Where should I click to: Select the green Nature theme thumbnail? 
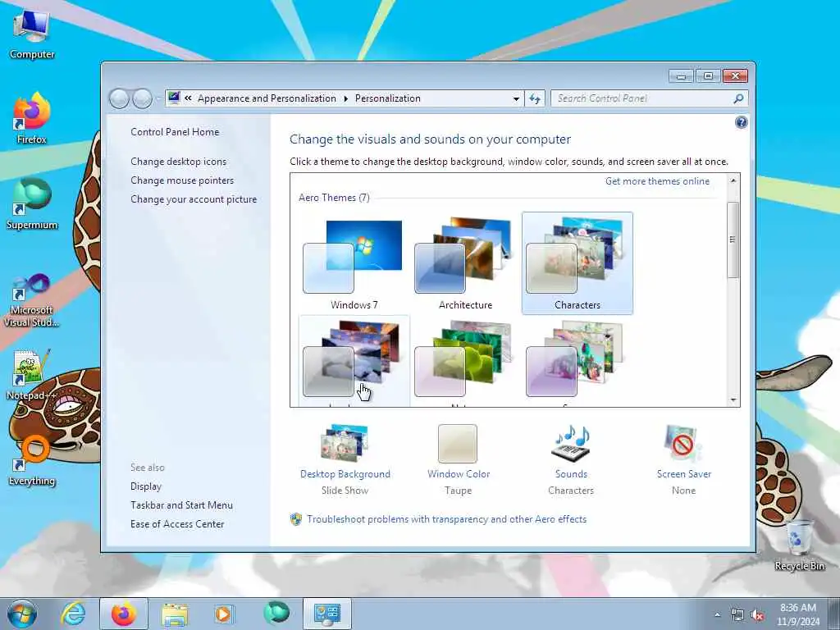[x=465, y=362]
